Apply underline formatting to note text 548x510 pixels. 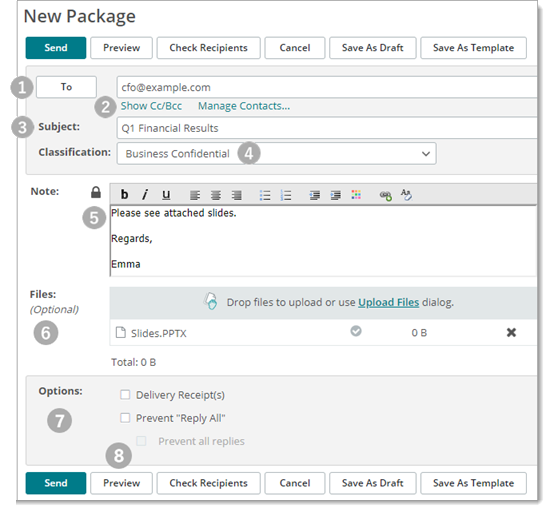click(166, 194)
